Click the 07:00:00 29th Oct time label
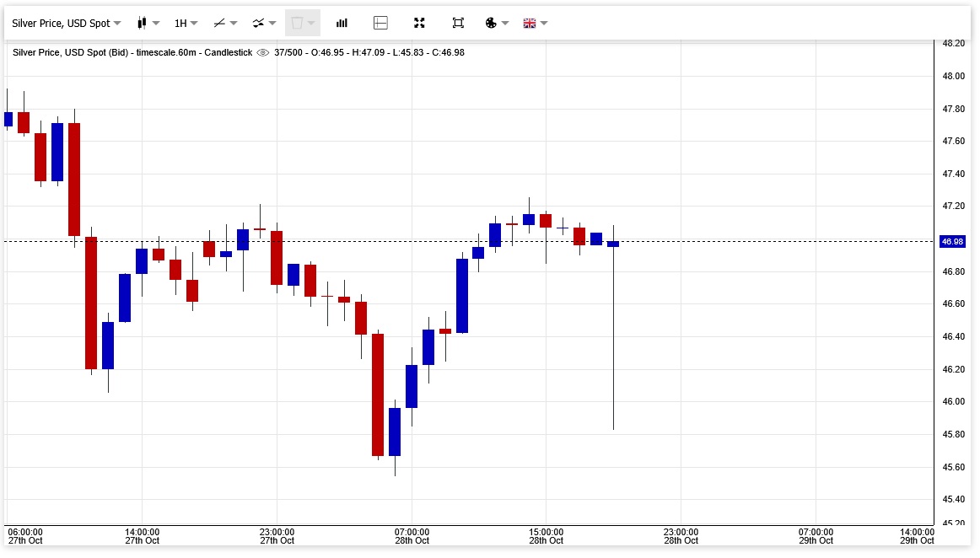The image size is (980, 558). pos(816,536)
